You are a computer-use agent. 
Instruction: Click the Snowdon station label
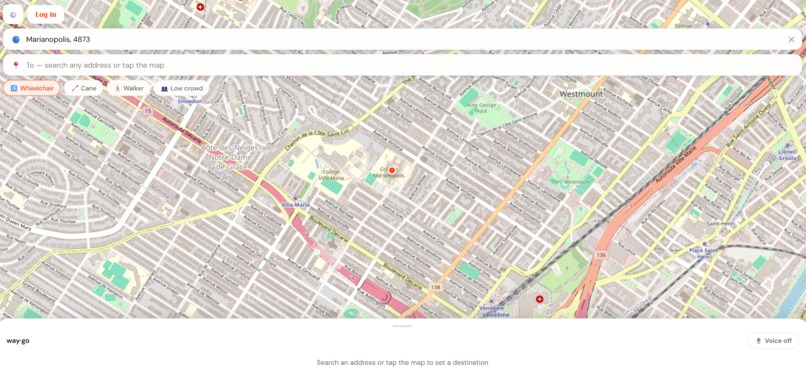coord(190,101)
